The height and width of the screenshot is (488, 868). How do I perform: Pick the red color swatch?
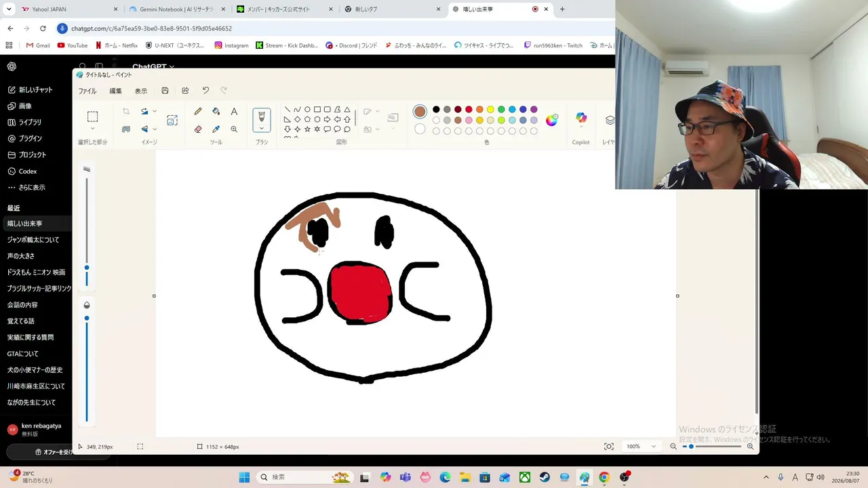point(469,109)
